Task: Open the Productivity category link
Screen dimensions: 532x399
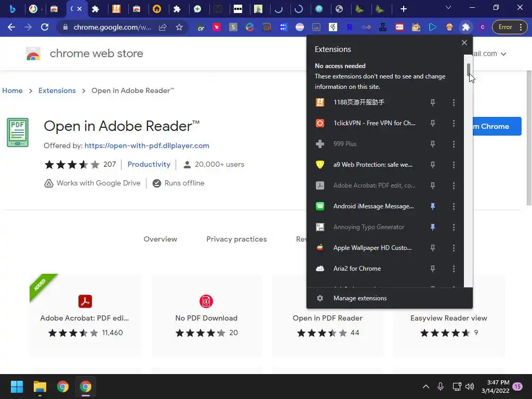Action: [149, 164]
